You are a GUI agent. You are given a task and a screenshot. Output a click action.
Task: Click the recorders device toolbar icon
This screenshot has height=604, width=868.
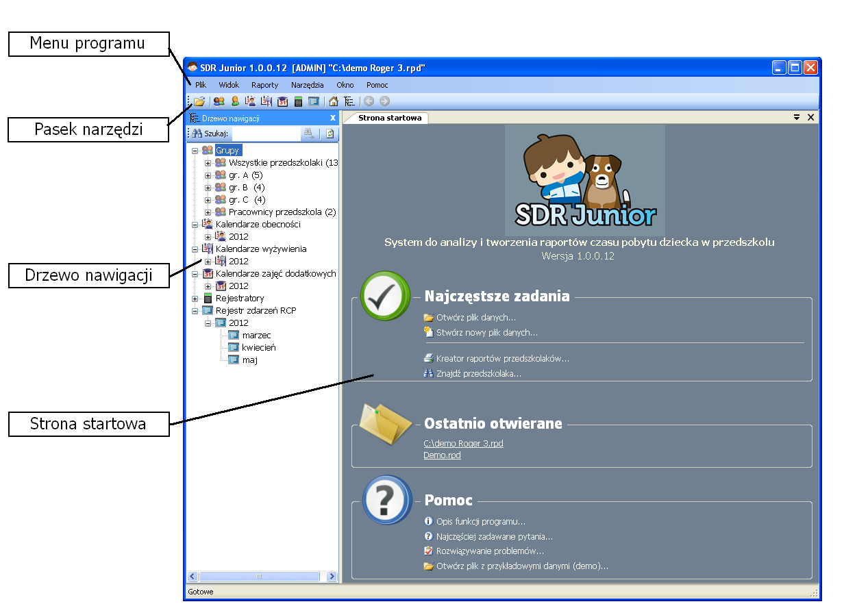pos(298,101)
